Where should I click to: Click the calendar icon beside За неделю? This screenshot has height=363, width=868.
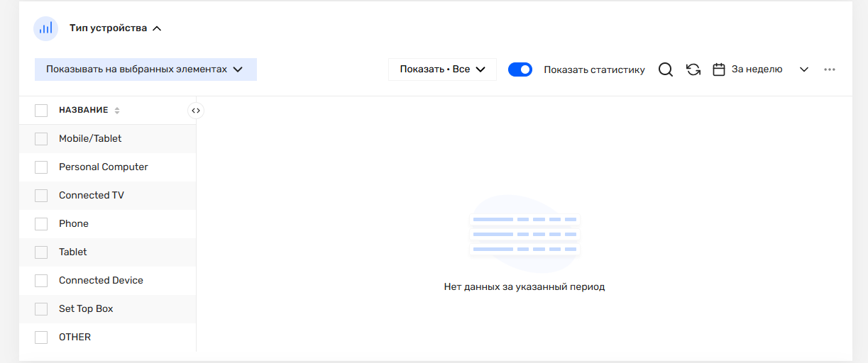[719, 69]
